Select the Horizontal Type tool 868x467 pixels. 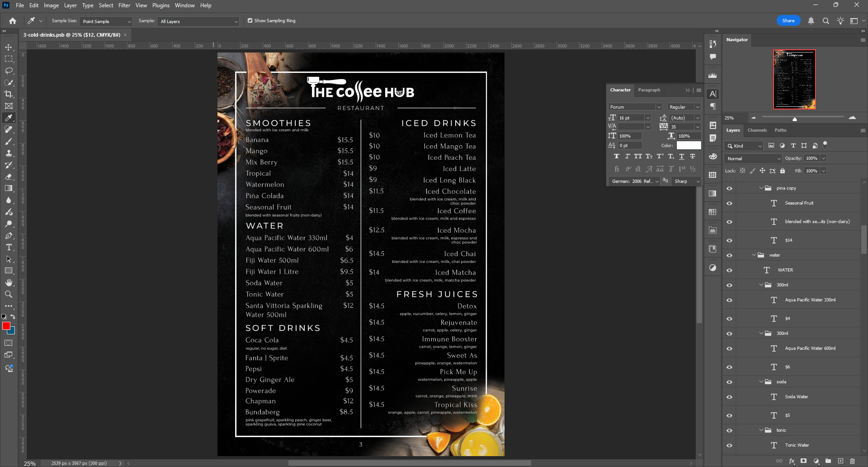pos(9,248)
